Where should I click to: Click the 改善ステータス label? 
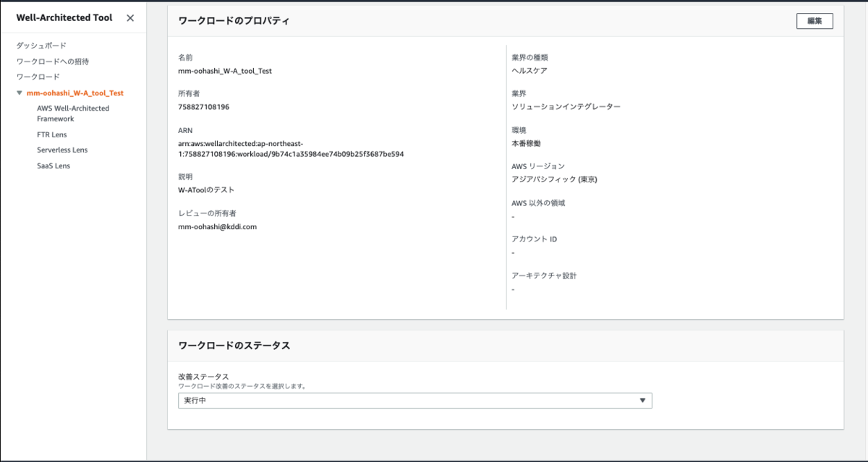203,377
